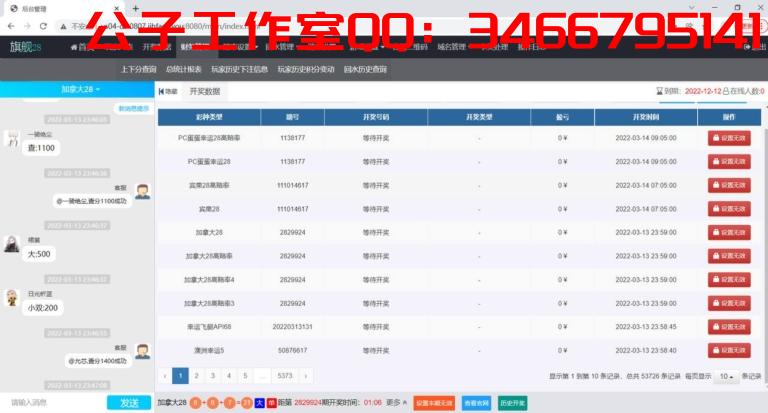Click the 后台管理 browser tab
Viewport: 768px width, 413px height.
click(64, 8)
